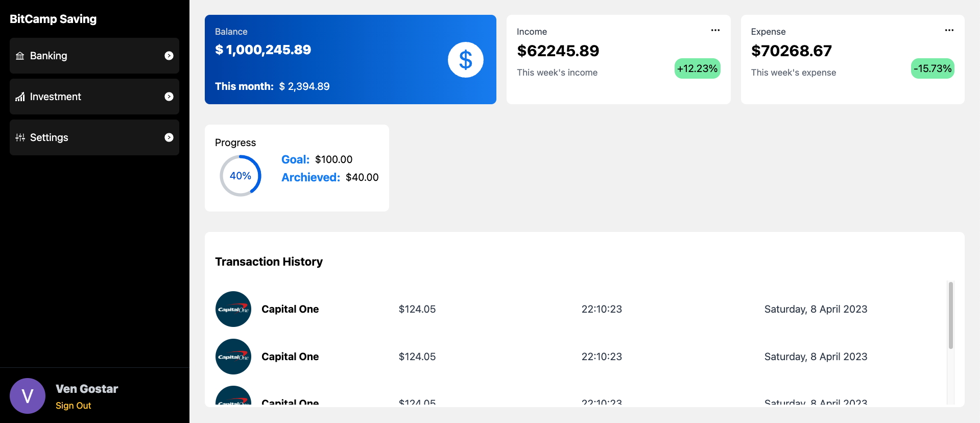Click Saturday, 8 April 2023 in second transaction
The height and width of the screenshot is (423, 980).
coord(816,357)
